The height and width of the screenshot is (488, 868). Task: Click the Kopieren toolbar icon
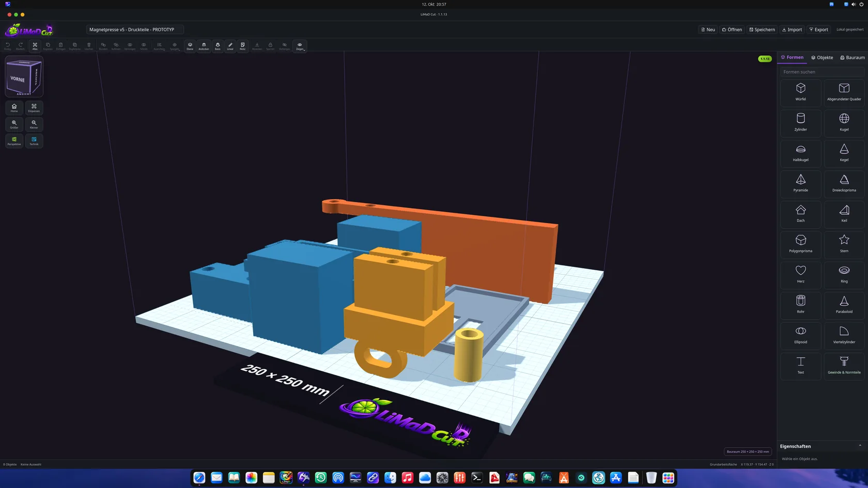tap(48, 46)
